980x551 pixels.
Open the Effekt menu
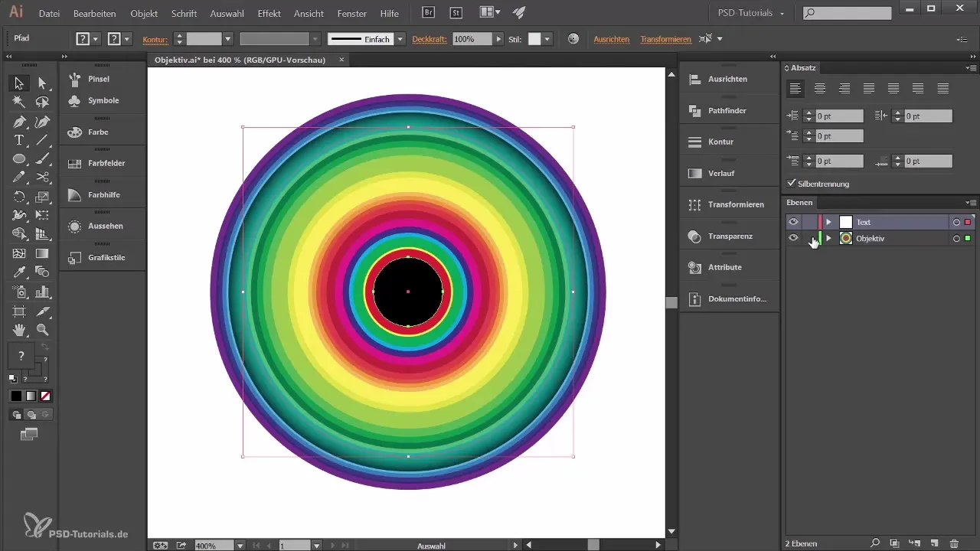(269, 14)
